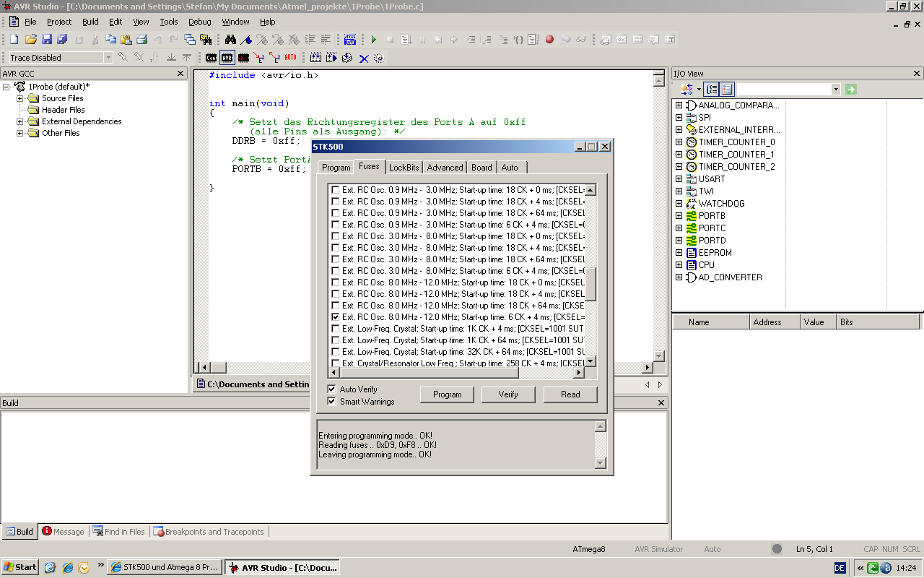
Task: Start debugging with green play icon
Action: coord(373,40)
